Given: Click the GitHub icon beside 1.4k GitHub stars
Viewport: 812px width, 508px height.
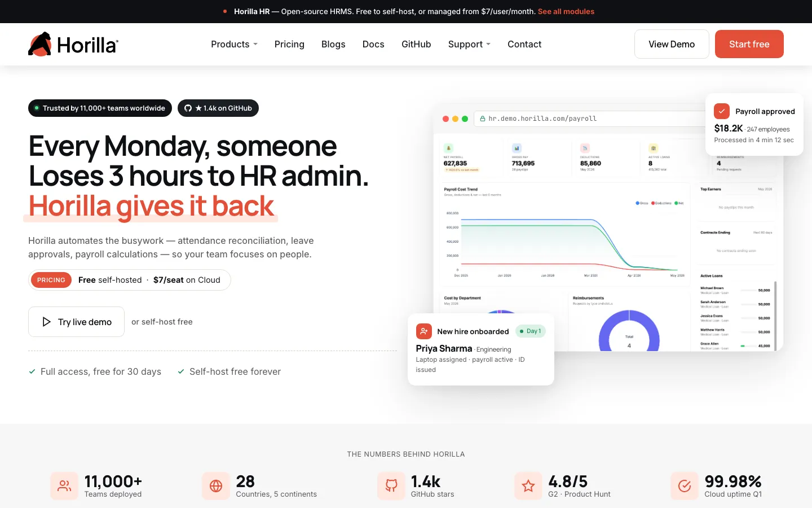Looking at the screenshot, I should [x=391, y=486].
